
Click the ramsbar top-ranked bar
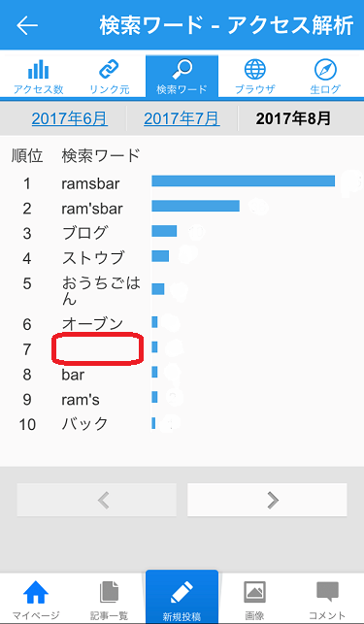[243, 181]
